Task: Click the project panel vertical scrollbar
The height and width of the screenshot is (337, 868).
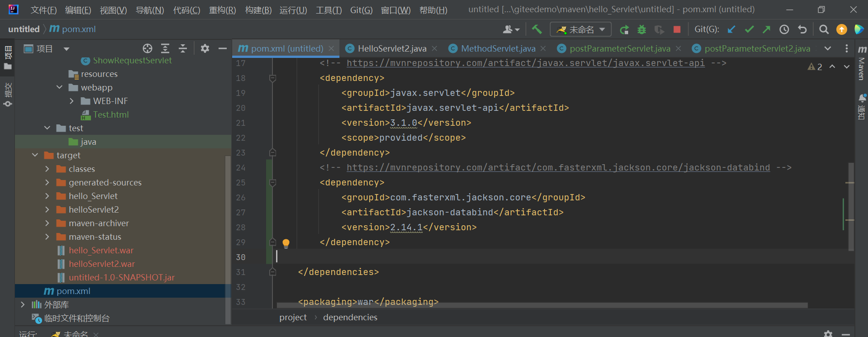Action: 228,240
